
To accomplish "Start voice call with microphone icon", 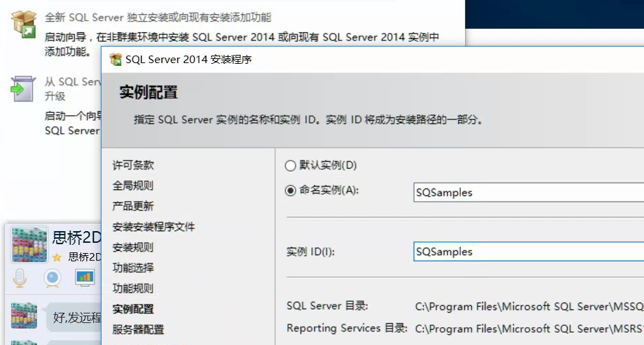I will click(x=21, y=277).
